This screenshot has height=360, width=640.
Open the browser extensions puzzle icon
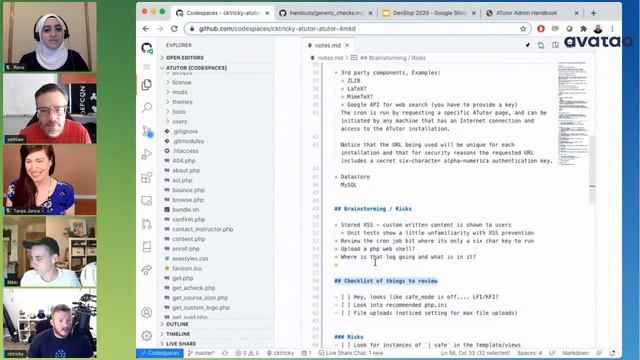tap(583, 29)
